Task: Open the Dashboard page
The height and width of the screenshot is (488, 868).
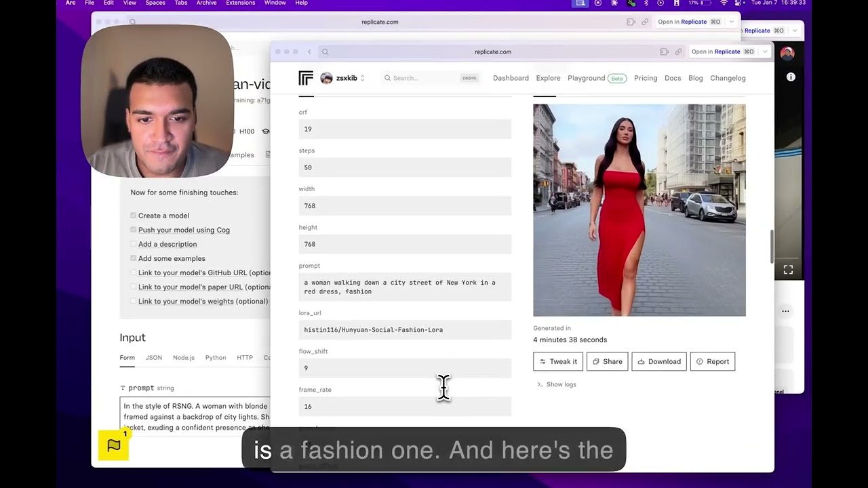Action: click(511, 78)
